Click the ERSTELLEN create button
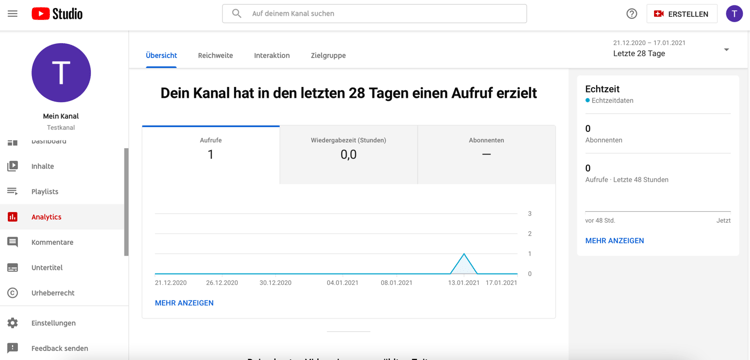The width and height of the screenshot is (750, 360). [682, 14]
